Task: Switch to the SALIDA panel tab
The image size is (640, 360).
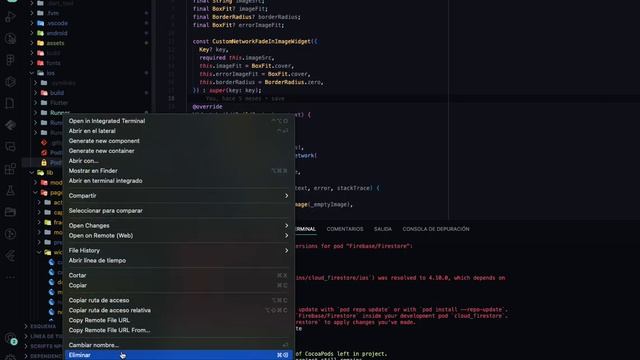Action: tap(383, 229)
